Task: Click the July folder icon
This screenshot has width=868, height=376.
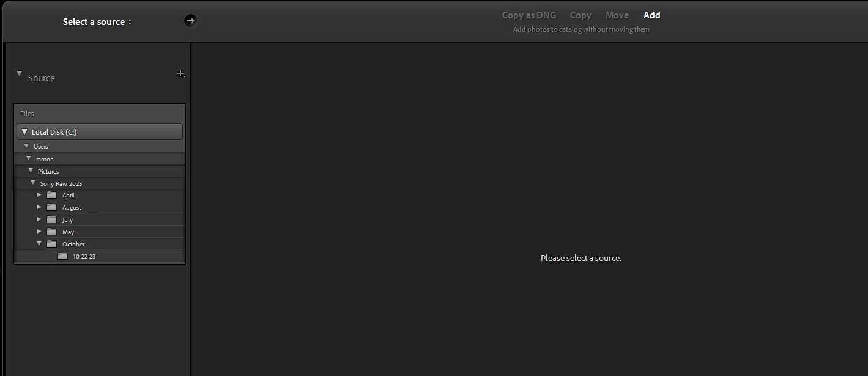Action: pos(51,219)
